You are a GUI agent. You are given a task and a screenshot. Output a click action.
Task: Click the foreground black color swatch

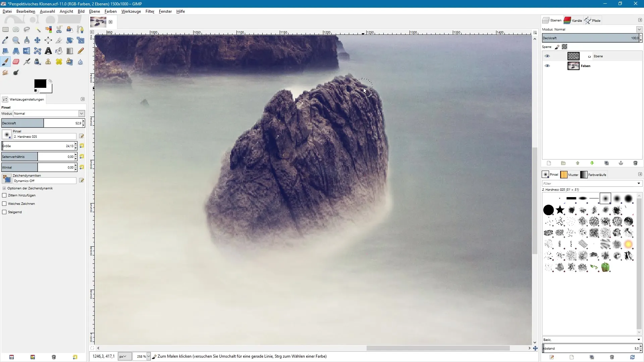click(40, 83)
